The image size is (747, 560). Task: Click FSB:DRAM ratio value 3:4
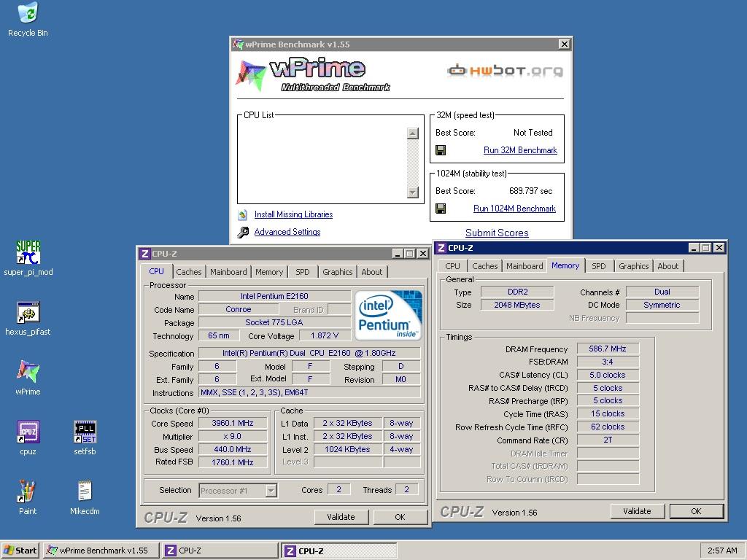608,362
